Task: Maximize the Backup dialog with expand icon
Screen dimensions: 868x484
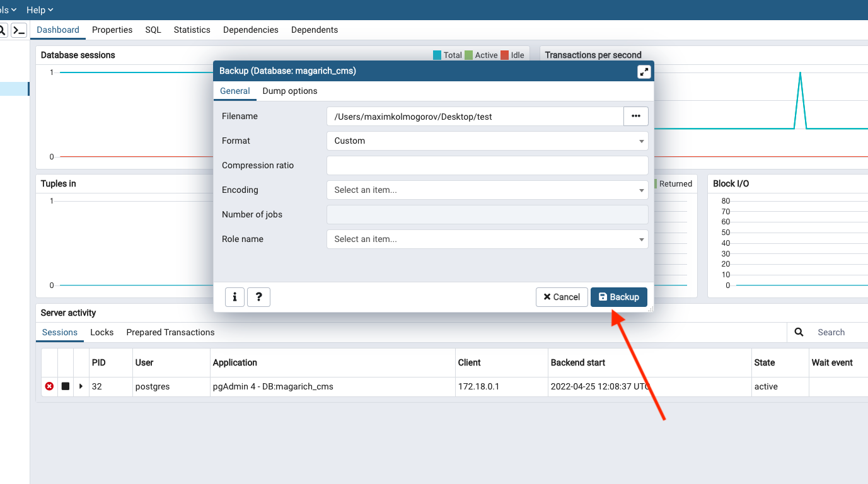Action: click(644, 72)
